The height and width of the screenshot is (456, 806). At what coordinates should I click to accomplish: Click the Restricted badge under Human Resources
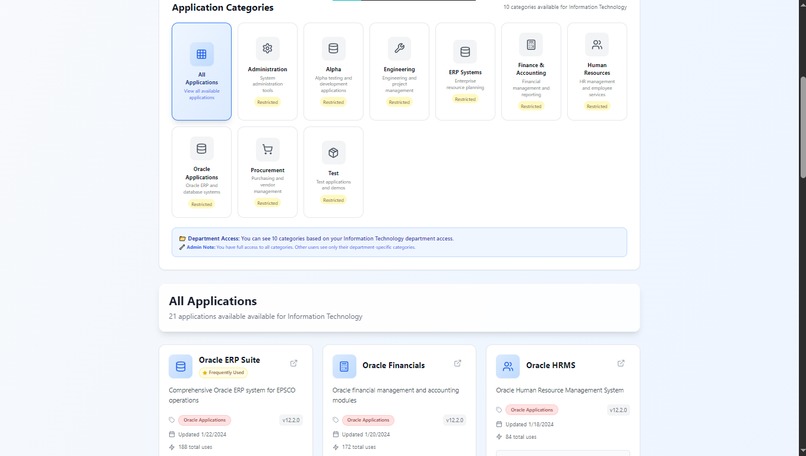pos(597,106)
